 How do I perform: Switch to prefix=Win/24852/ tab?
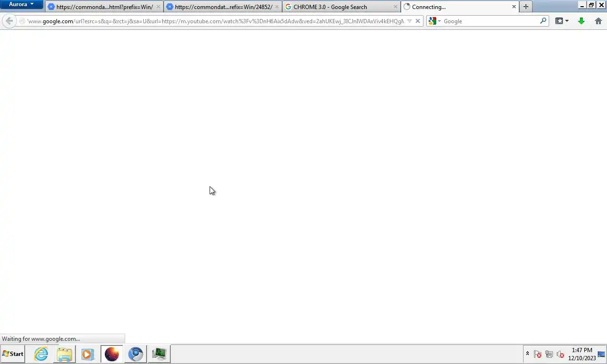tap(223, 7)
